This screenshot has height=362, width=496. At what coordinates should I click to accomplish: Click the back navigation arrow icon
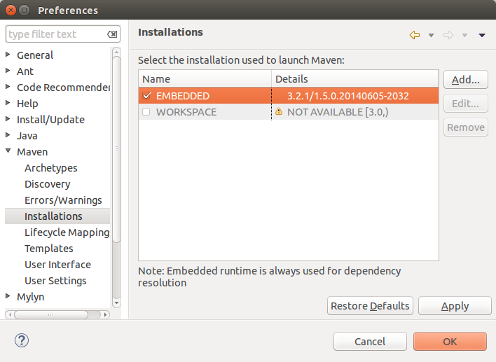pyautogui.click(x=415, y=35)
